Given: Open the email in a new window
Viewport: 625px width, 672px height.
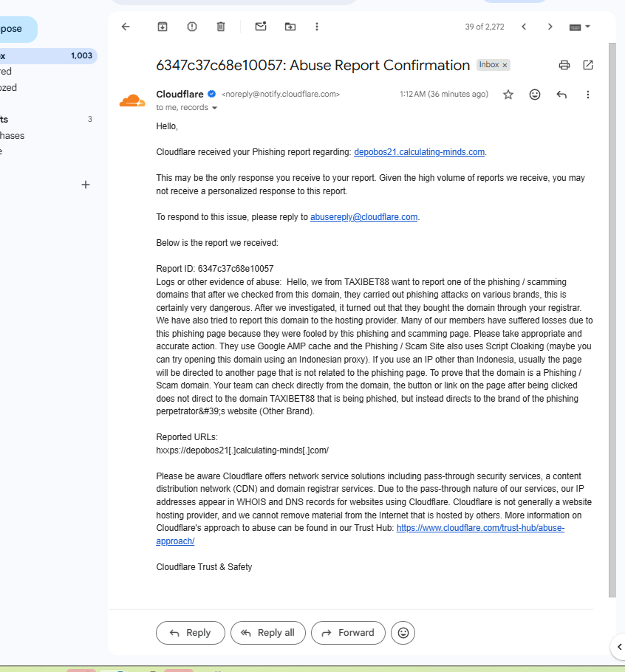Looking at the screenshot, I should click(588, 65).
